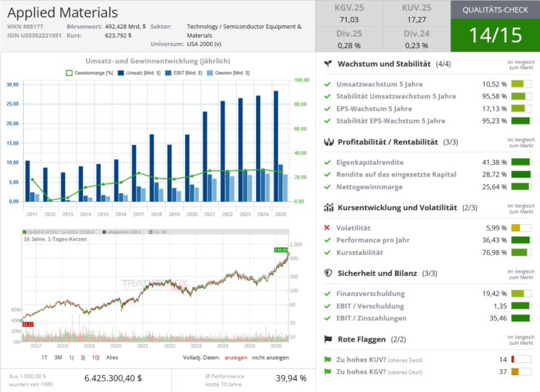The width and height of the screenshot is (540, 392).
Task: Click the green flag beside Zu hohes KGV
Action: point(328,372)
